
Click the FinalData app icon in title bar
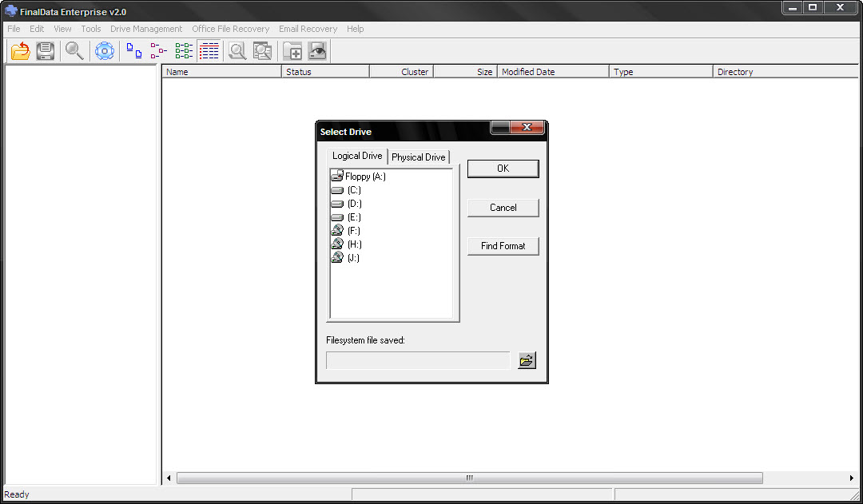click(11, 11)
